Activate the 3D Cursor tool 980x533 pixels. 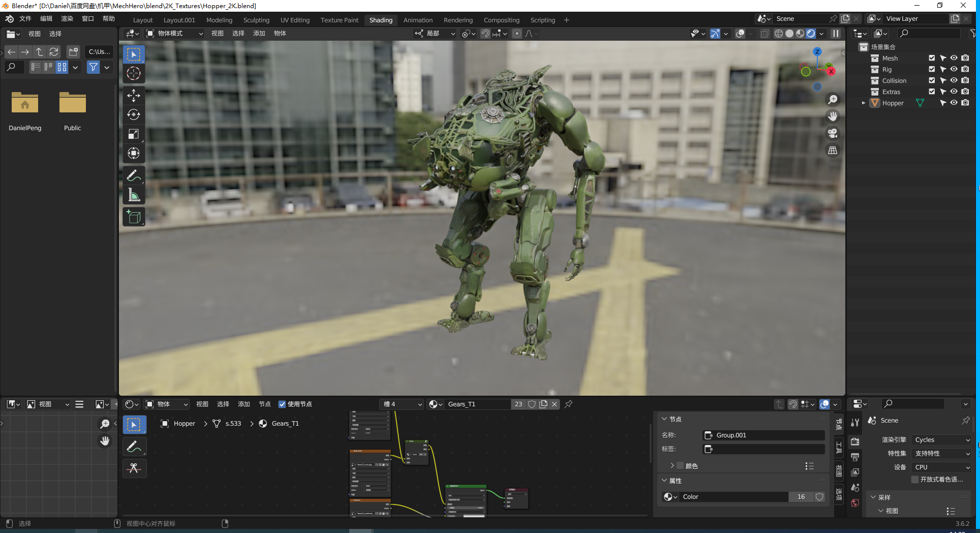coord(134,73)
